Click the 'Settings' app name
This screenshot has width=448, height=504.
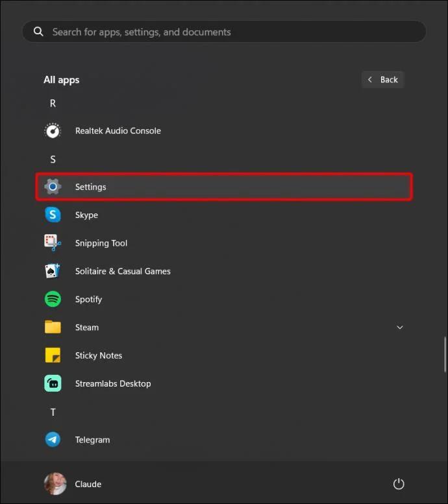(90, 187)
